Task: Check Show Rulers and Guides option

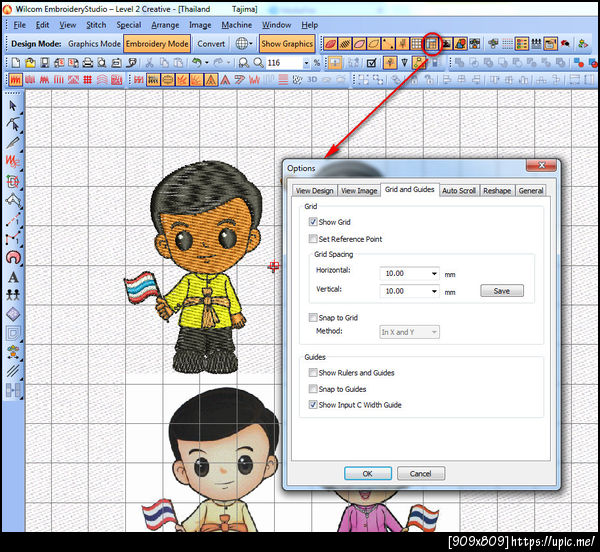Action: 313,372
